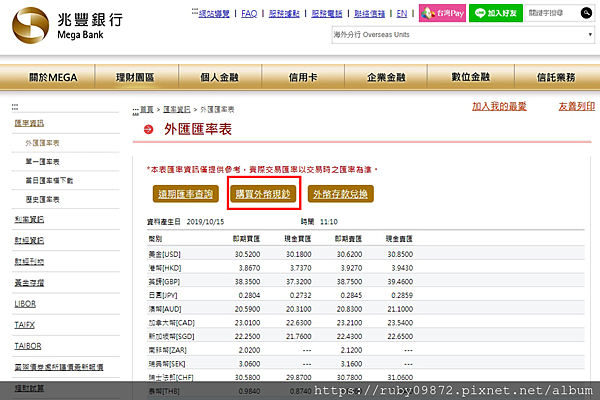Click the 瑞士法郎[CHF] currency row label

tap(171, 377)
